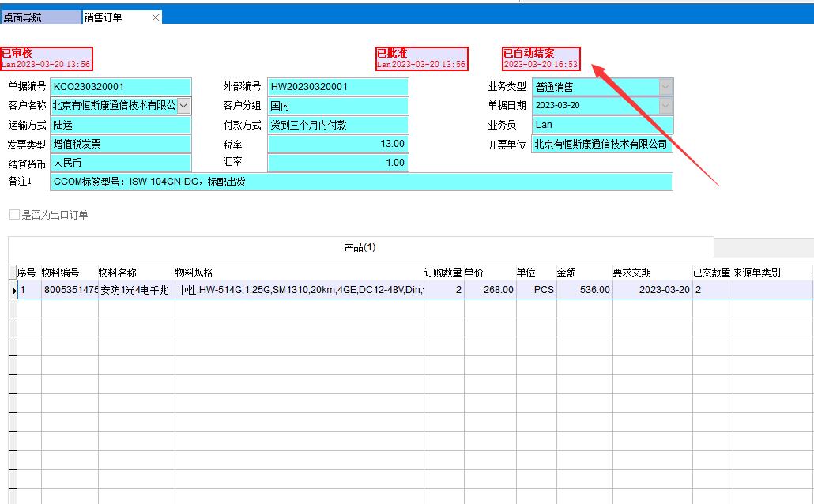814x504 pixels.
Task: Switch to the 桌面导航 tab
Action: point(40,17)
